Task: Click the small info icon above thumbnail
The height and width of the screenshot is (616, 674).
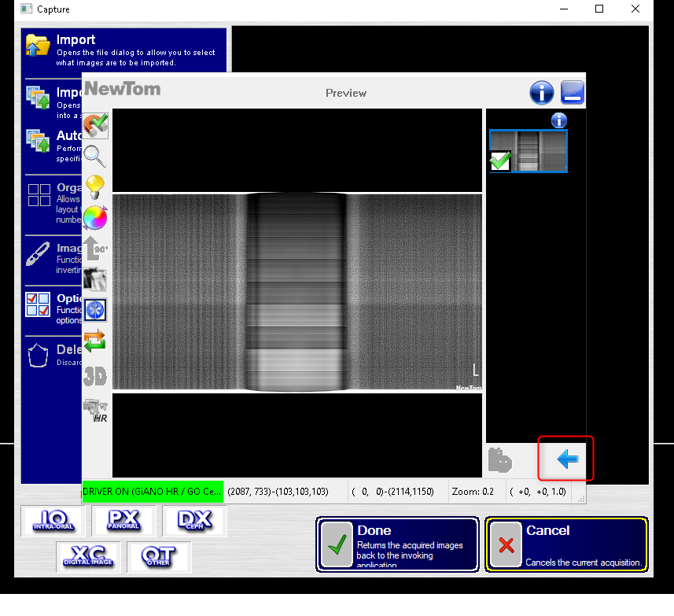Action: click(x=559, y=120)
